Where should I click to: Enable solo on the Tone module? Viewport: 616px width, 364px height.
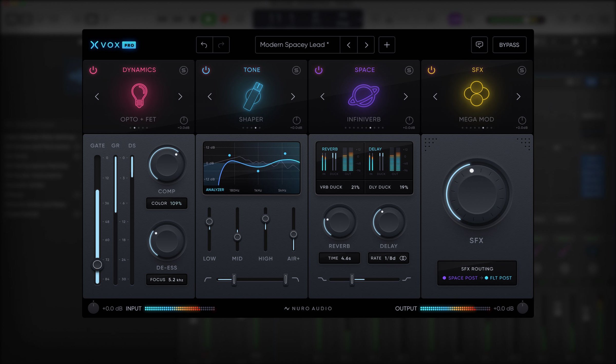pyautogui.click(x=296, y=70)
